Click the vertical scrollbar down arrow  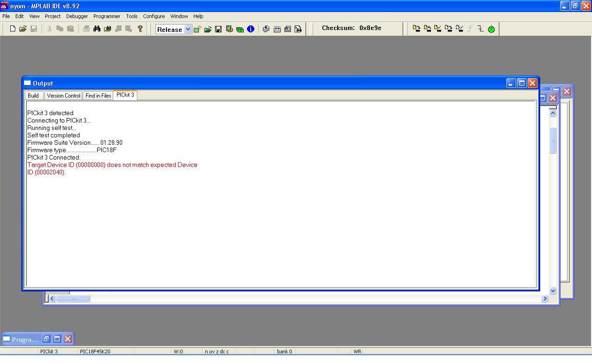coord(553,290)
